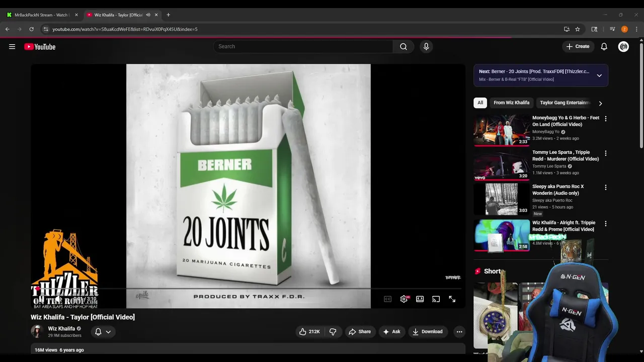This screenshot has width=644, height=362.
Task: Open the YouTube hamburger guide menu
Action: point(12,47)
